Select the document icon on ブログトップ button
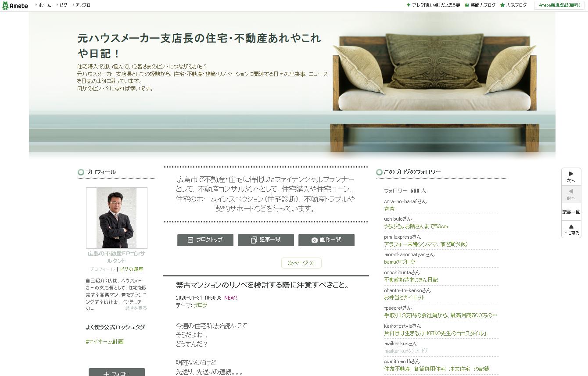The height and width of the screenshot is (376, 588). 190,240
